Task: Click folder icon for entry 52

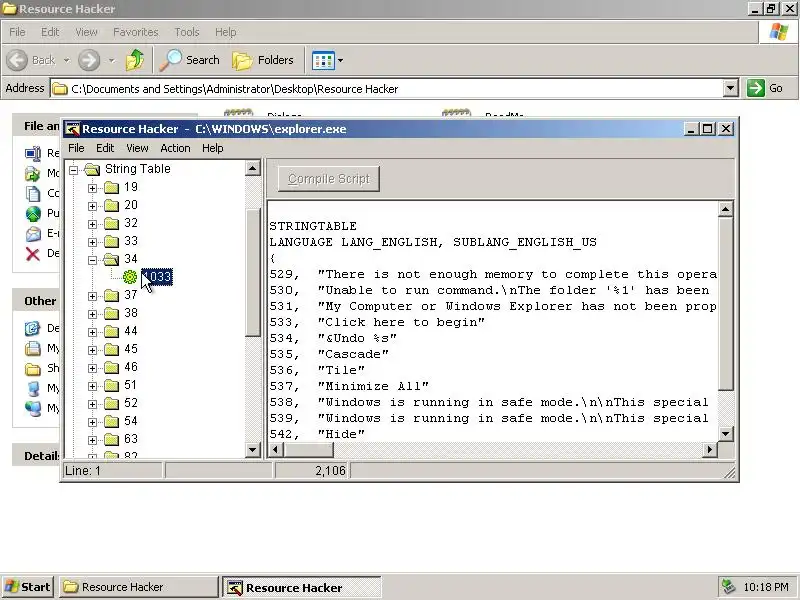Action: pyautogui.click(x=111, y=403)
